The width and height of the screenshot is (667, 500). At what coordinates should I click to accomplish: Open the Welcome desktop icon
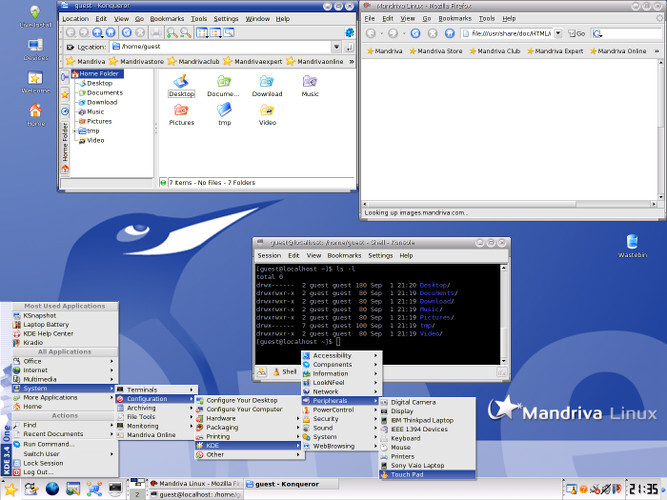pos(35,83)
